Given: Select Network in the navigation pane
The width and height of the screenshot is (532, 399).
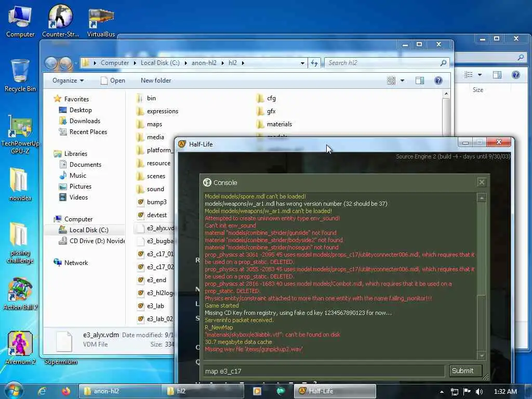Looking at the screenshot, I should (x=71, y=262).
